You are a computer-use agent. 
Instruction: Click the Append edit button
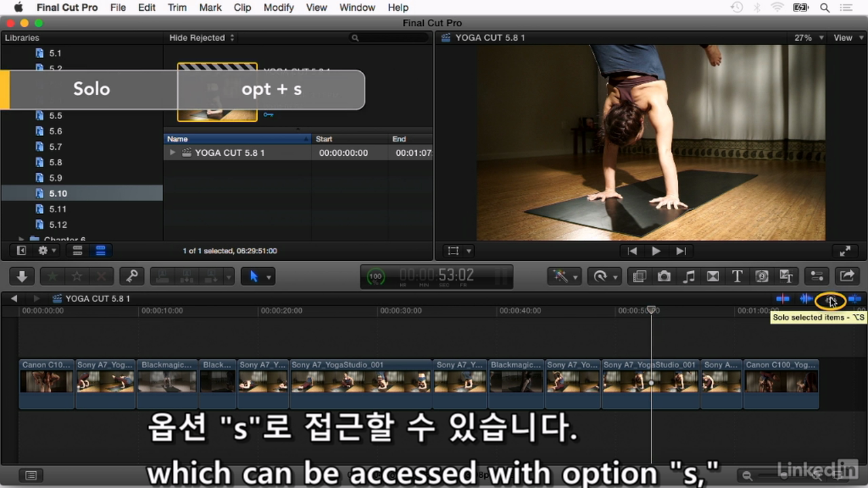[211, 276]
